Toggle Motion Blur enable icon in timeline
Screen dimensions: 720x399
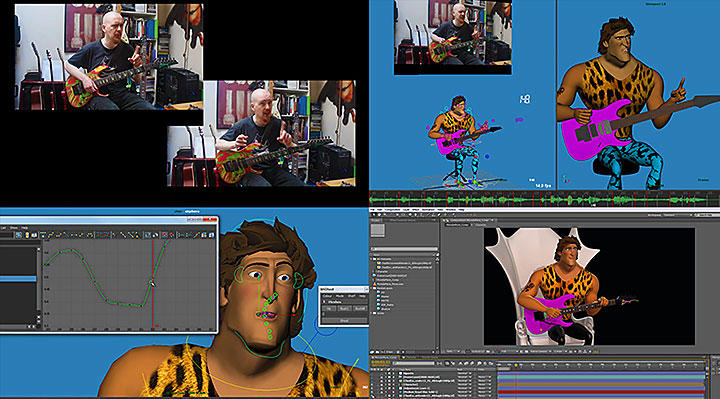point(472,364)
